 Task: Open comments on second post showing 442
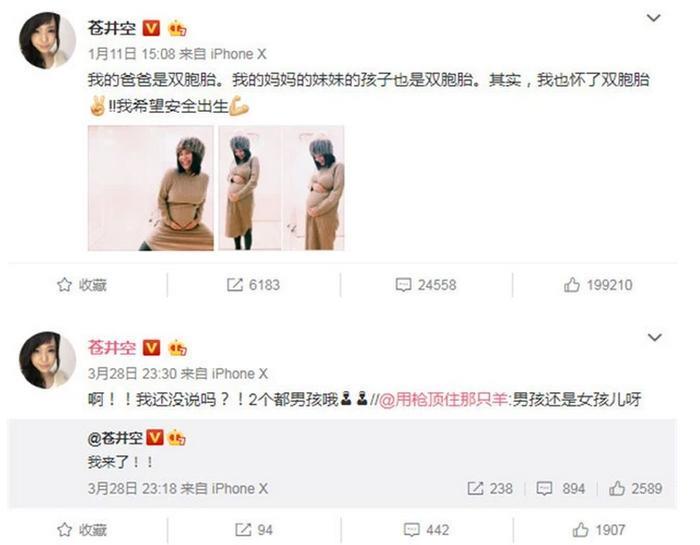(426, 530)
